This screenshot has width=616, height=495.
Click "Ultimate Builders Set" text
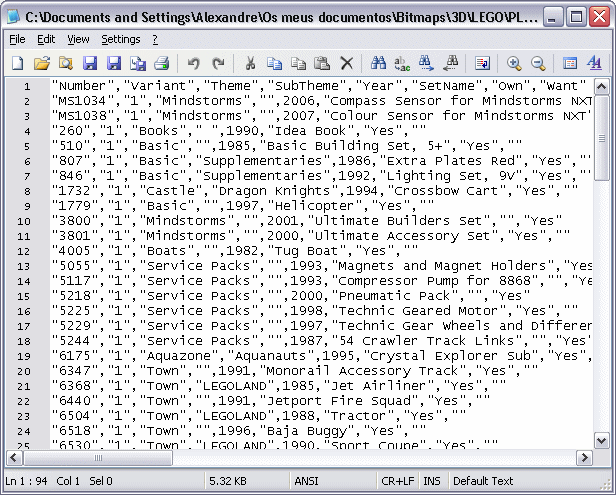(x=398, y=220)
